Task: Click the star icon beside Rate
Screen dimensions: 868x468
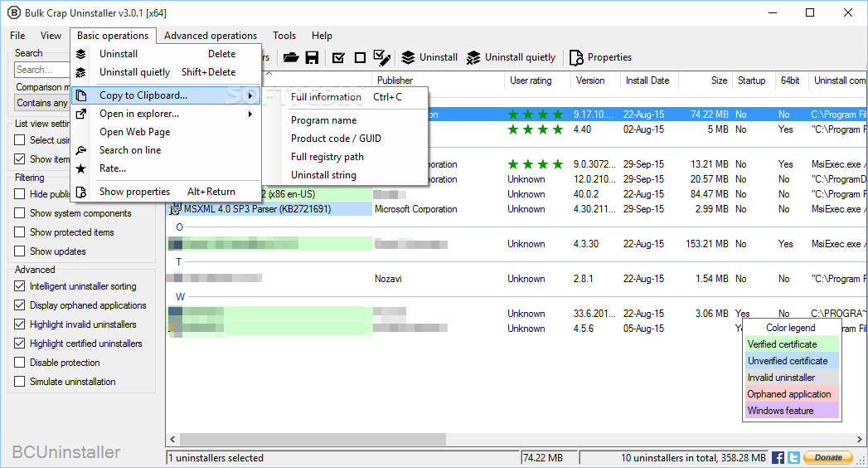Action: point(80,168)
